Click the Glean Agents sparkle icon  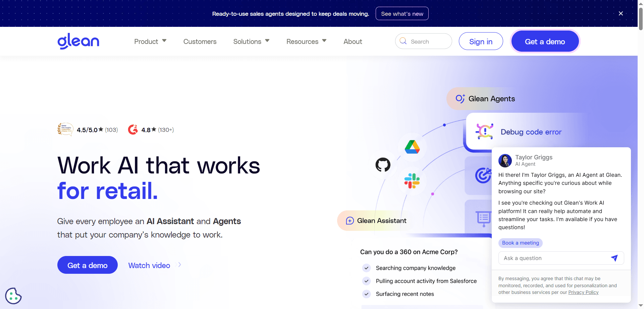(x=460, y=98)
